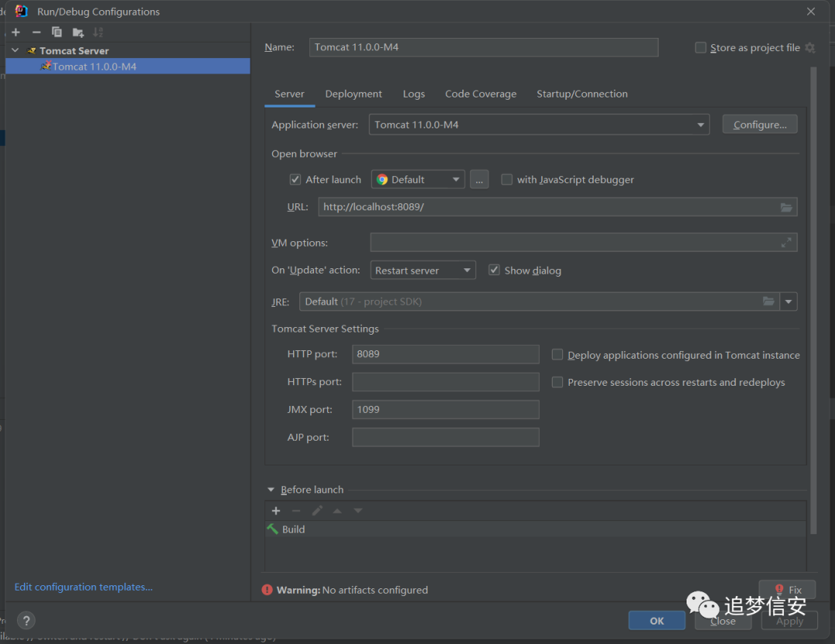Open Edit configuration templates link
The width and height of the screenshot is (835, 644).
(83, 587)
